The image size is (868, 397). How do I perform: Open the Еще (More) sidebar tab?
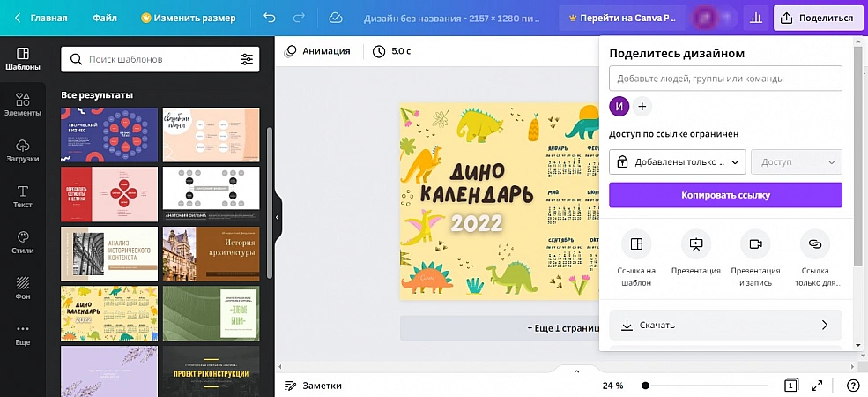23,335
